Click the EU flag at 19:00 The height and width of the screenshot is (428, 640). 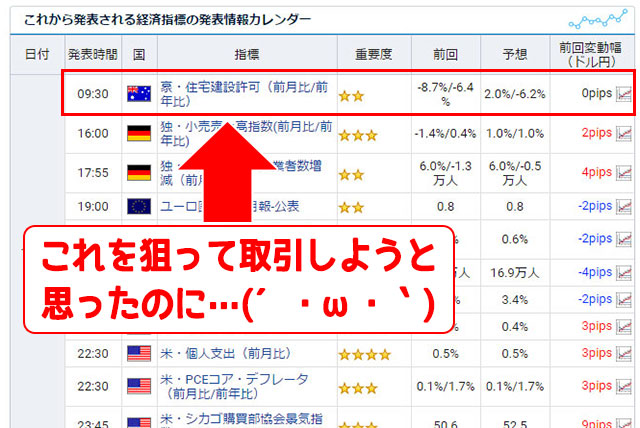click(139, 206)
